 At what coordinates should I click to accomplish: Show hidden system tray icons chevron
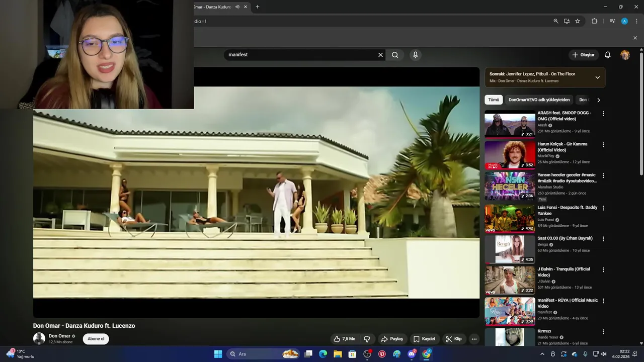pos(542,354)
